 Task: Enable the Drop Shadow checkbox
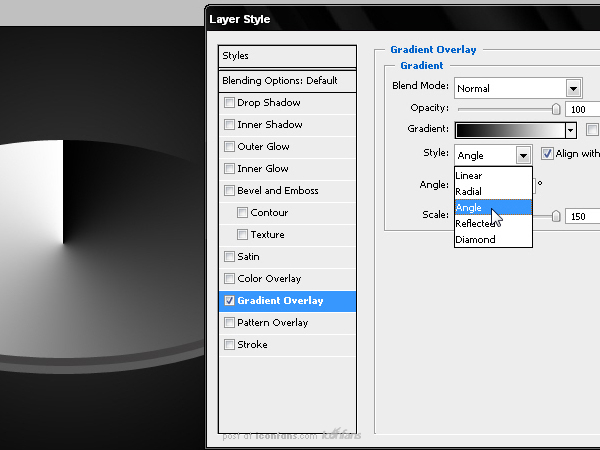point(229,103)
